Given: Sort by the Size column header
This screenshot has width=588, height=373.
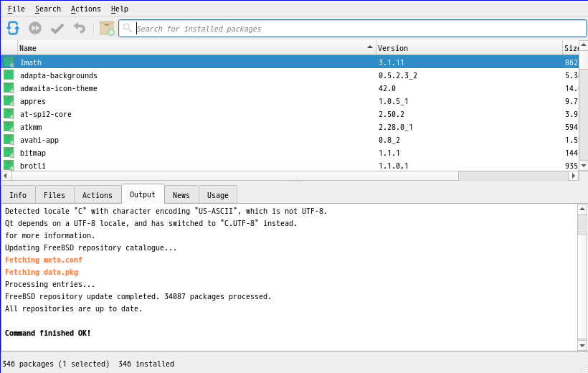Looking at the screenshot, I should coord(571,48).
